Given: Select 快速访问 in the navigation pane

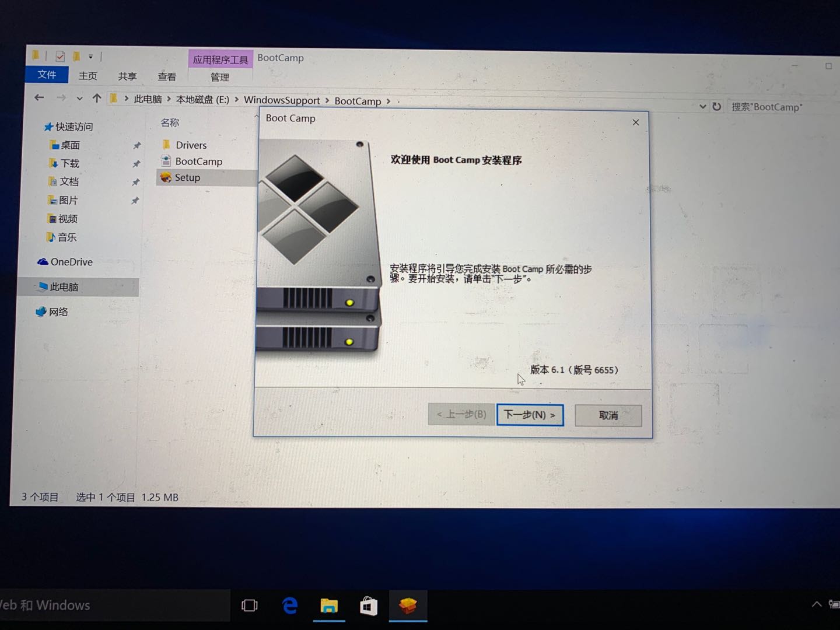Looking at the screenshot, I should coord(68,127).
